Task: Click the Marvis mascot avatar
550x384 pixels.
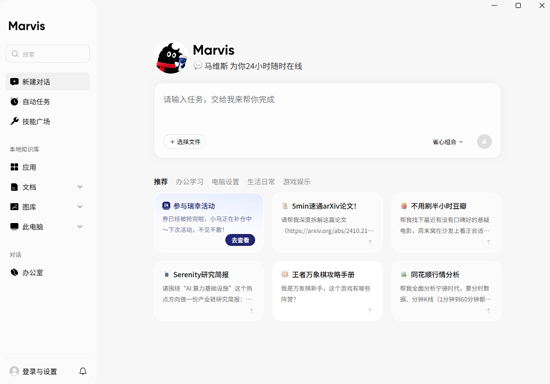Action: (x=171, y=58)
